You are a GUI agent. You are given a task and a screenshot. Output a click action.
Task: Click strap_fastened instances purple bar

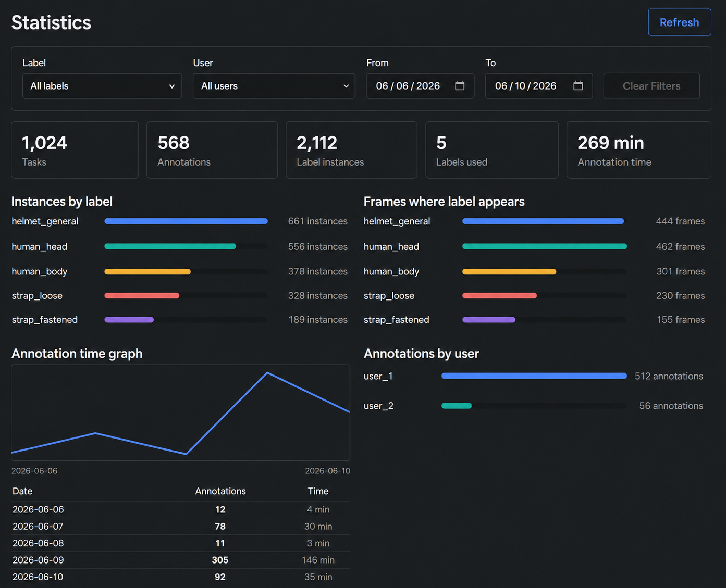tap(129, 319)
